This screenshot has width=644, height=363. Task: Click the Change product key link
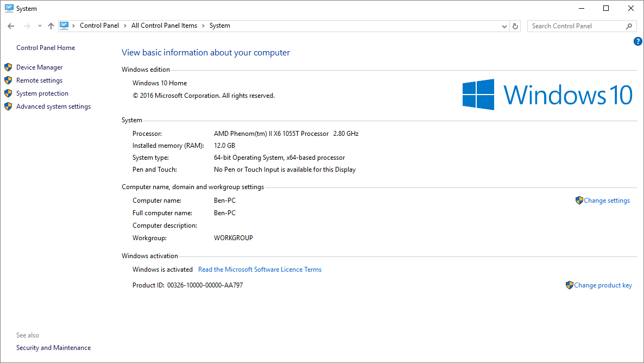coord(603,285)
